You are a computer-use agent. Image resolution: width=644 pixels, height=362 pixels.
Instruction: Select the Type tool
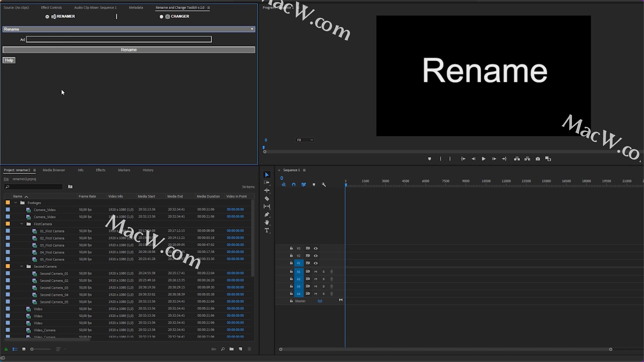267,231
